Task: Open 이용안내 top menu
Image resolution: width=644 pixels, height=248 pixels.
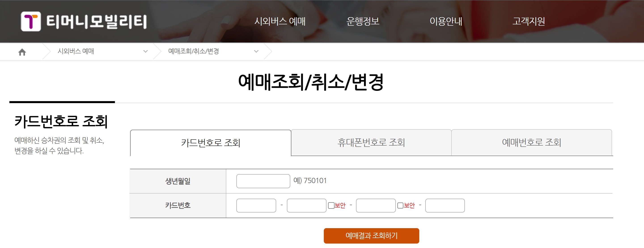Action: click(446, 21)
